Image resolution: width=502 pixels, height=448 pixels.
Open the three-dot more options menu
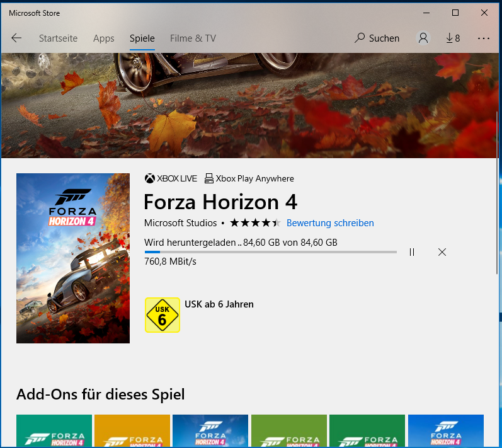[x=484, y=38]
